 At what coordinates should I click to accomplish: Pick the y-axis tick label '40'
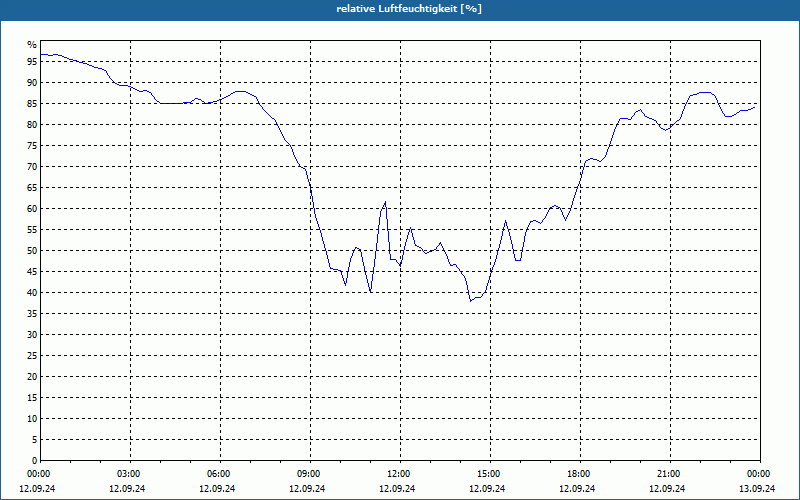pos(32,292)
